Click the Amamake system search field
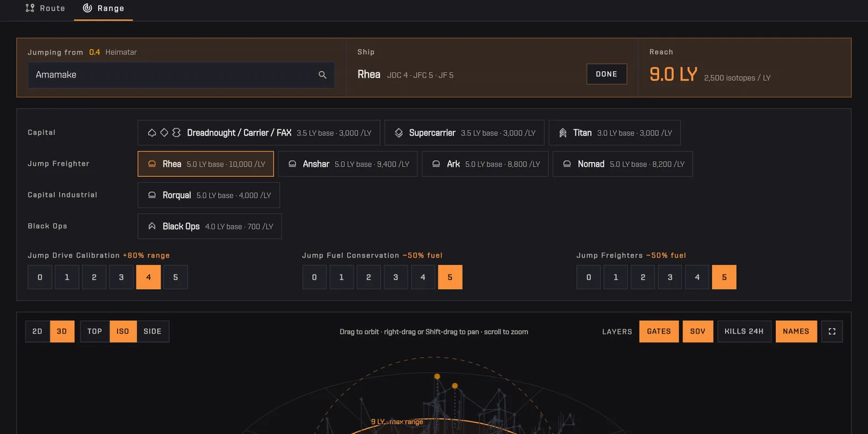 click(181, 75)
